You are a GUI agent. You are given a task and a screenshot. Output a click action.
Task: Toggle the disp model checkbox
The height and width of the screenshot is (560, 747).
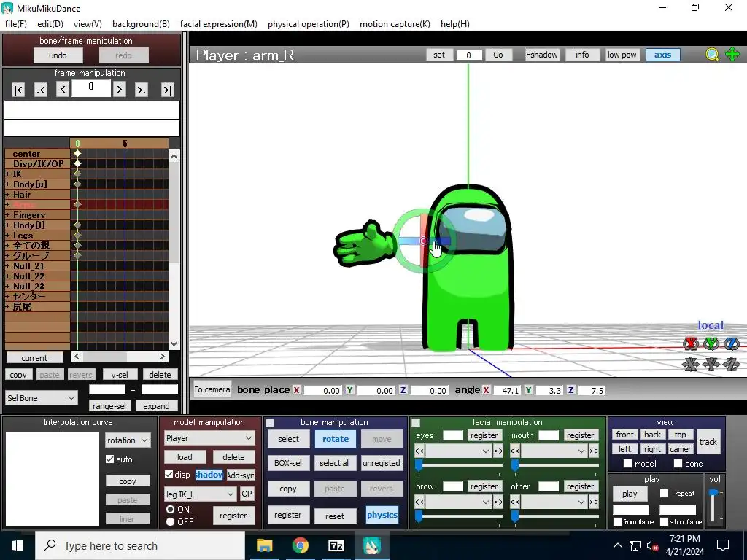coord(169,474)
